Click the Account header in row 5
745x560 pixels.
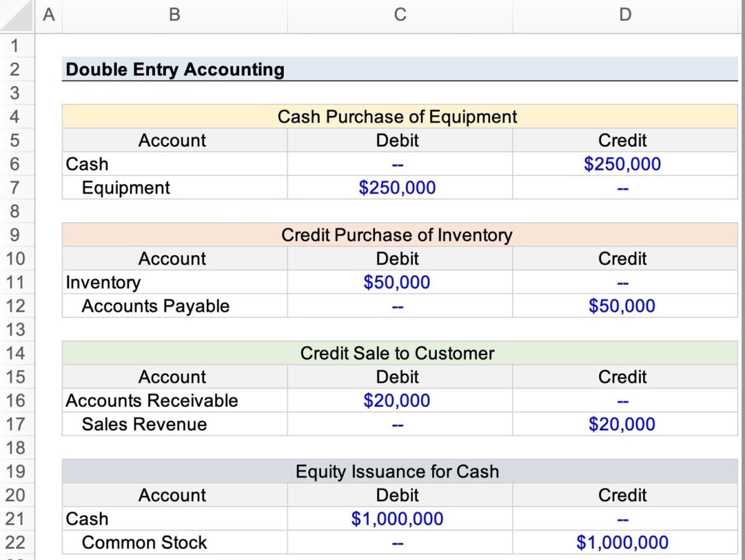tap(174, 140)
